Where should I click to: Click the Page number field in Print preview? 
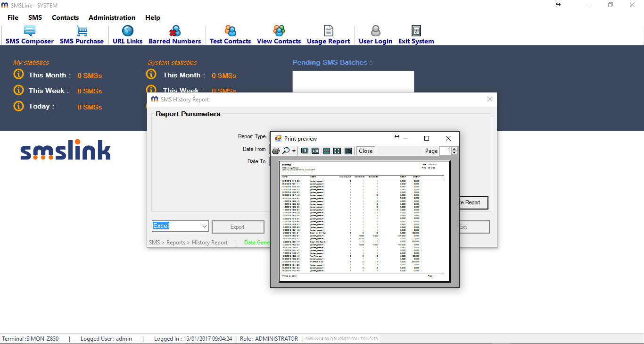[x=446, y=151]
